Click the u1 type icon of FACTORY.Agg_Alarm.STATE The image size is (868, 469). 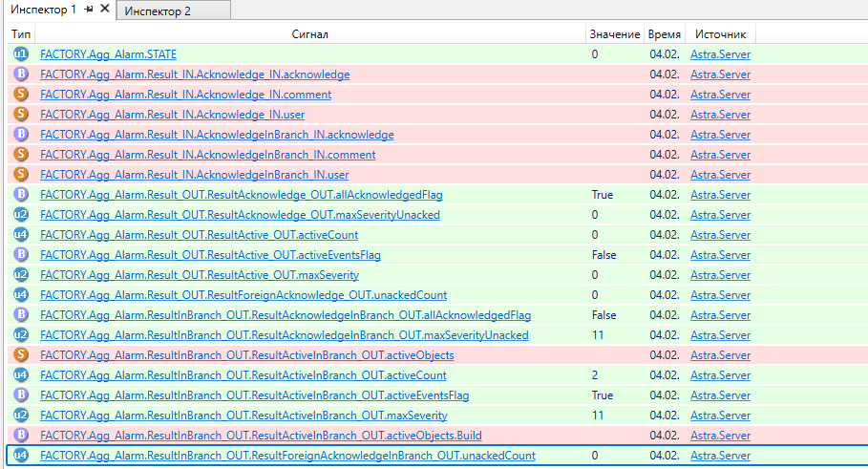(20, 54)
